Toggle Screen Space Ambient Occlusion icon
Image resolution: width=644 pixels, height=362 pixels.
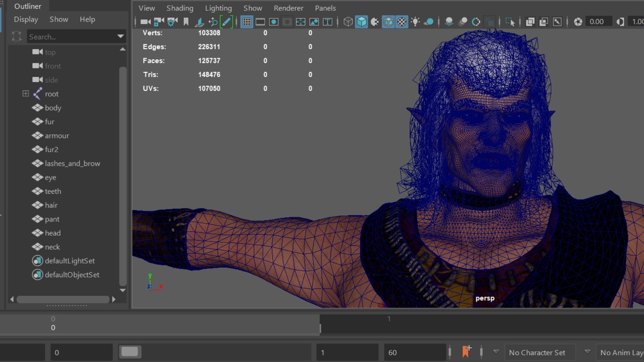tap(449, 22)
